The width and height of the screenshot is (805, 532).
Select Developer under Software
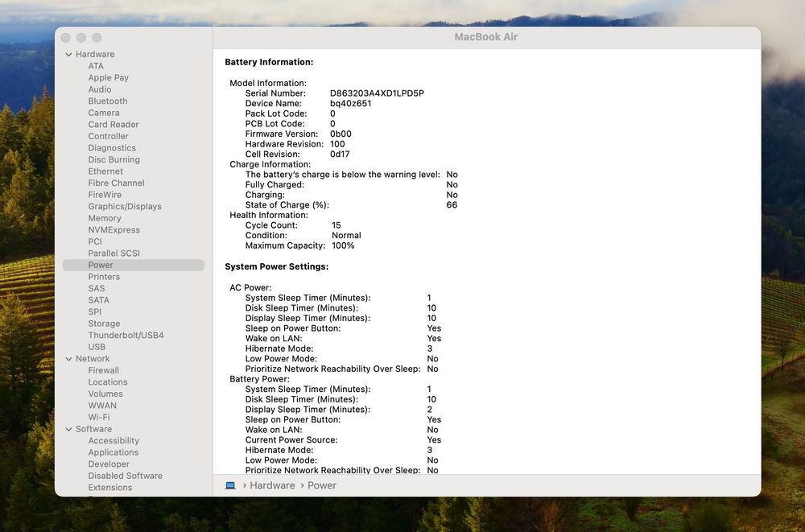[x=109, y=464]
